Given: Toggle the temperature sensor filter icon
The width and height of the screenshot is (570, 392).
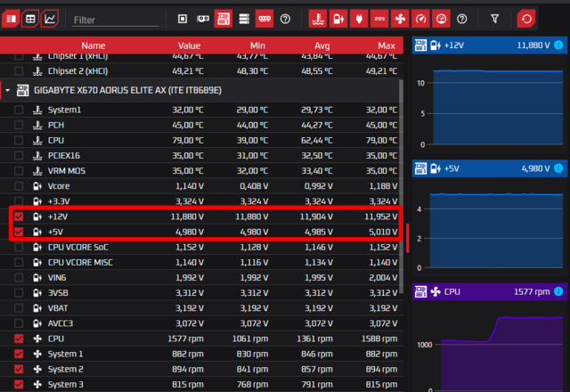Looking at the screenshot, I should [318, 18].
